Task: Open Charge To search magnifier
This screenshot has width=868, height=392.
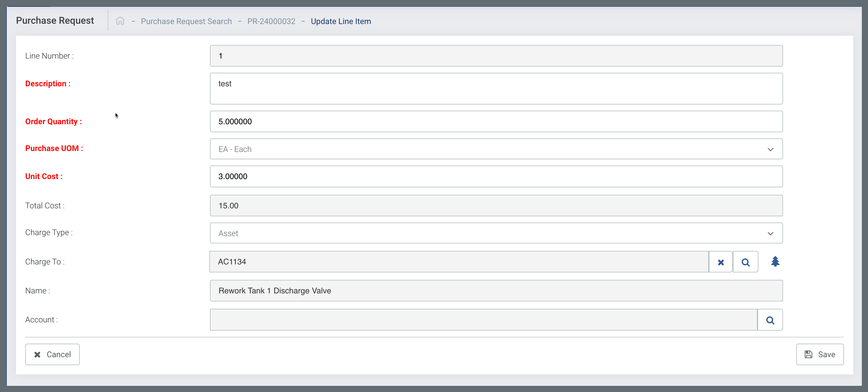Action: [x=745, y=262]
